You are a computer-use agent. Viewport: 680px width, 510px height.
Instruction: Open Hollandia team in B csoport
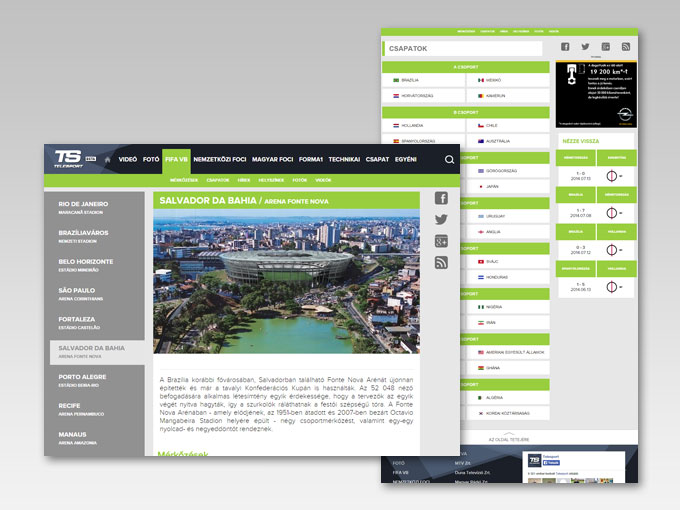tap(424, 125)
